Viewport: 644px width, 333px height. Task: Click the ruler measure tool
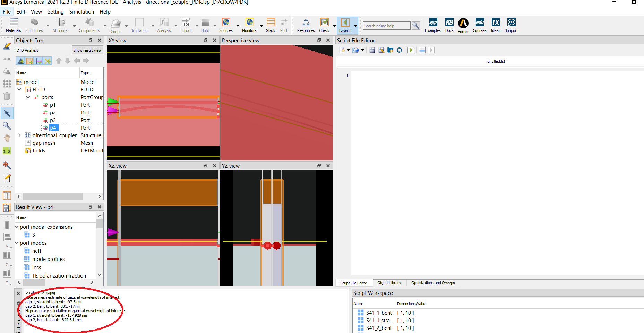(x=7, y=150)
